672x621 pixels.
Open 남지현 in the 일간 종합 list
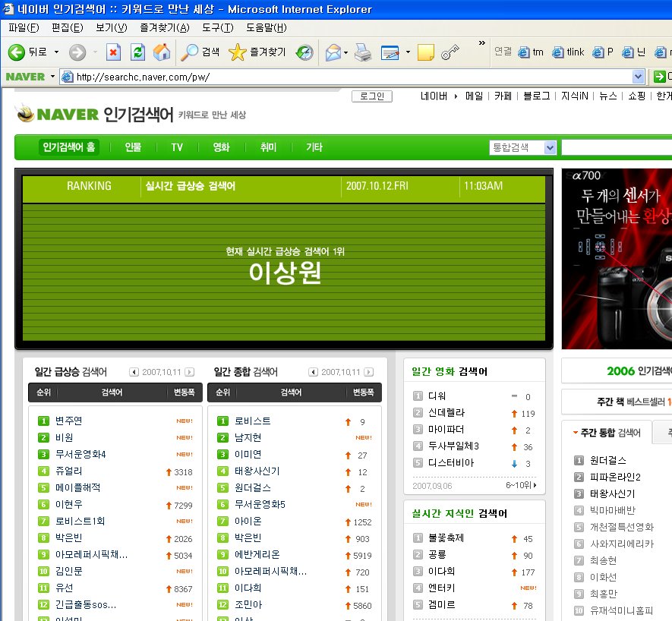pos(248,437)
